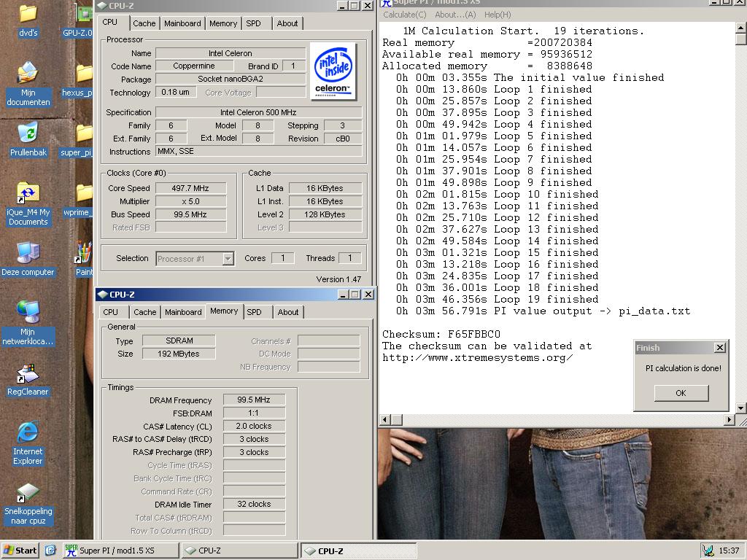The image size is (747, 560).
Task: Click Super PI vertical scrollbar down arrow
Action: tap(741, 408)
